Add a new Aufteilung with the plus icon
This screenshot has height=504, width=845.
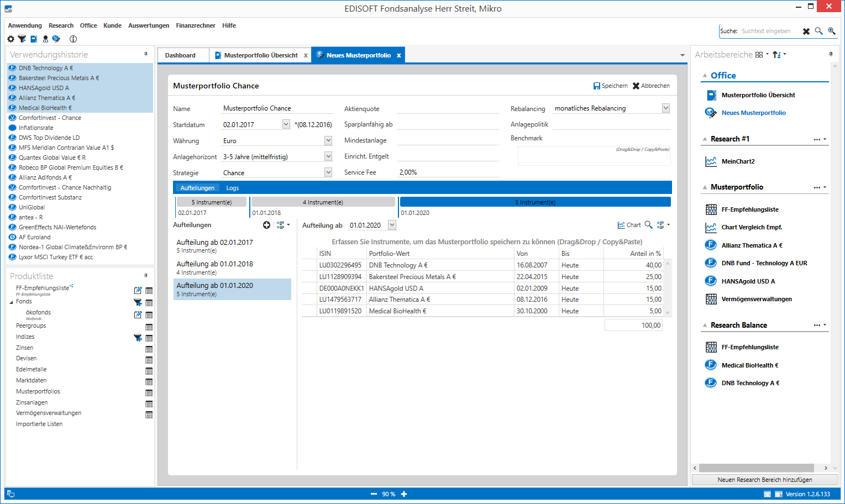pos(266,225)
